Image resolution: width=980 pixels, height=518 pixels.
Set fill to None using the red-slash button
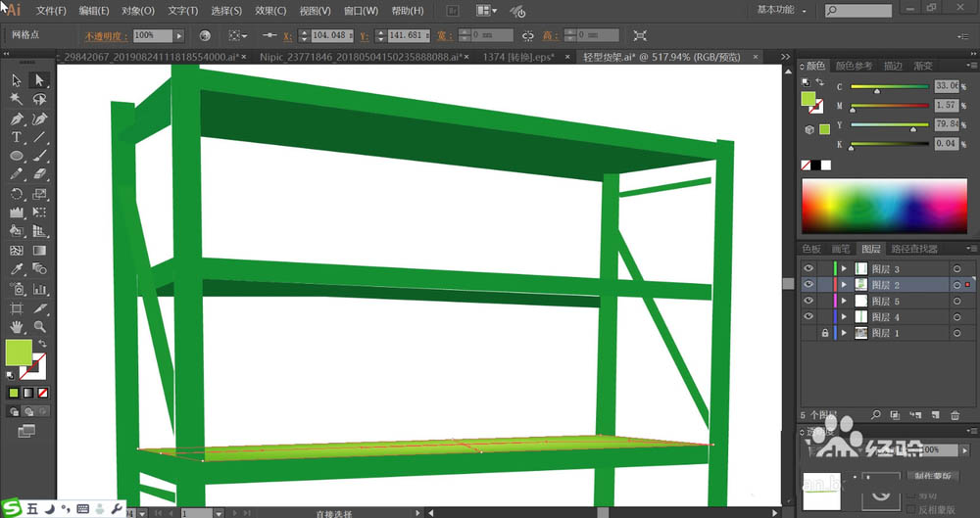pyautogui.click(x=42, y=393)
